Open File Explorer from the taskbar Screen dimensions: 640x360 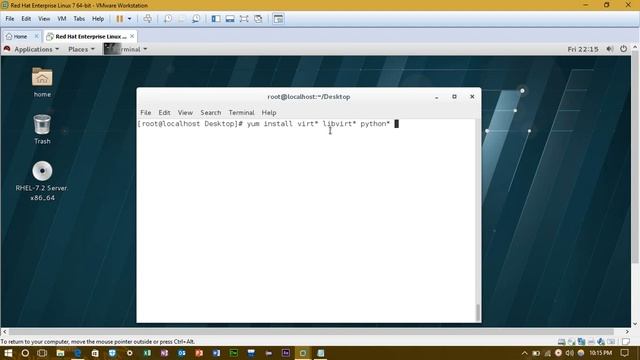point(60,353)
